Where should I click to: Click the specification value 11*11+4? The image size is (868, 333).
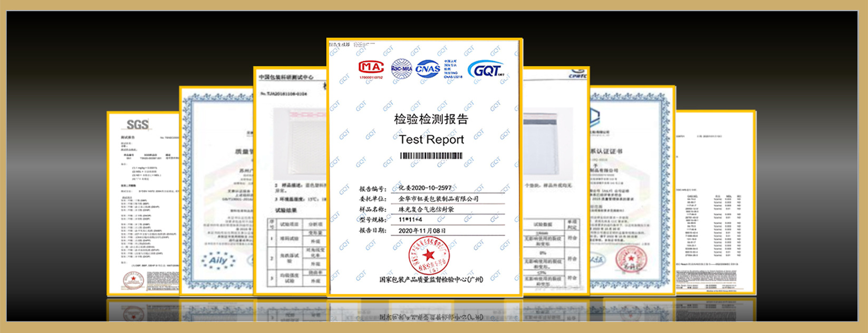point(410,220)
